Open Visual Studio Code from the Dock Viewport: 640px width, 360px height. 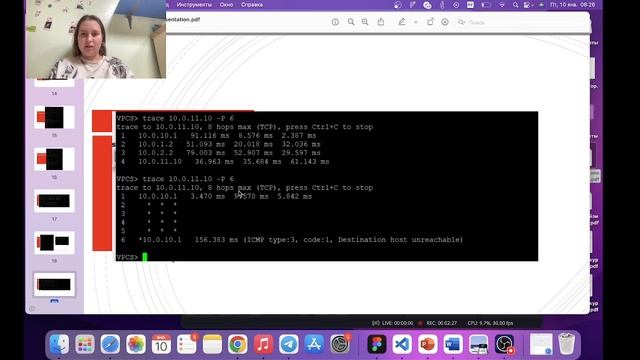coord(402,344)
